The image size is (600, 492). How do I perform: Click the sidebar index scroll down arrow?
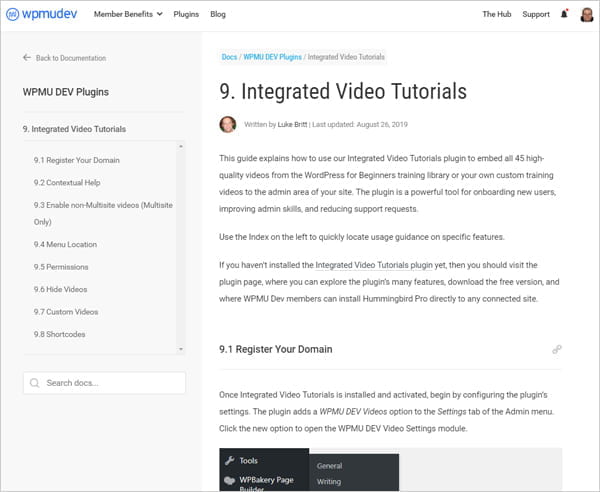click(x=181, y=349)
